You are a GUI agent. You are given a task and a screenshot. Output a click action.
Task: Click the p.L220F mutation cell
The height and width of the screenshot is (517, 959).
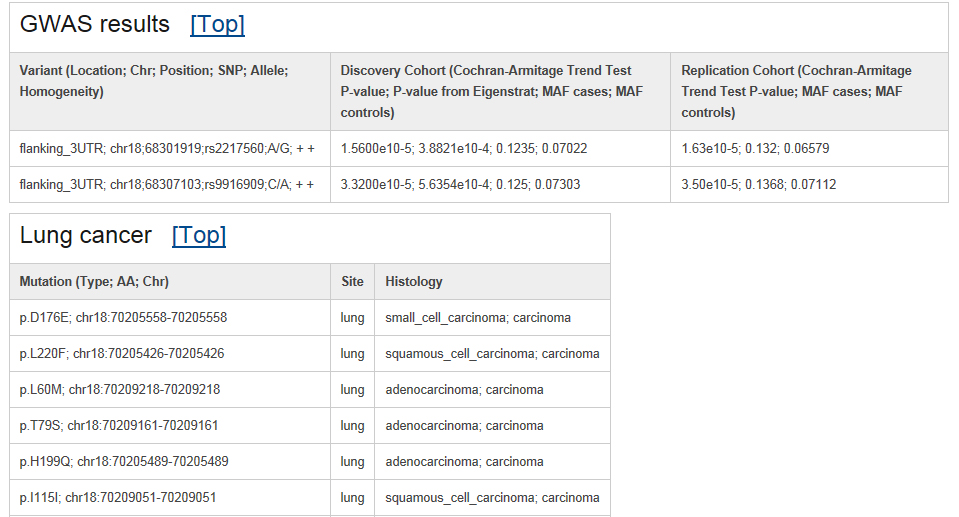(122, 354)
